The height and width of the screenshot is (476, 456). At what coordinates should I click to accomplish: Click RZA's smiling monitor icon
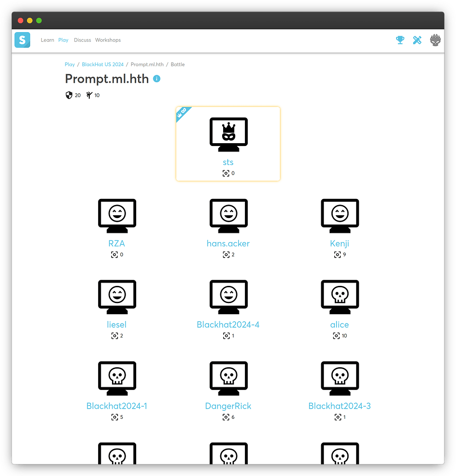click(x=117, y=216)
